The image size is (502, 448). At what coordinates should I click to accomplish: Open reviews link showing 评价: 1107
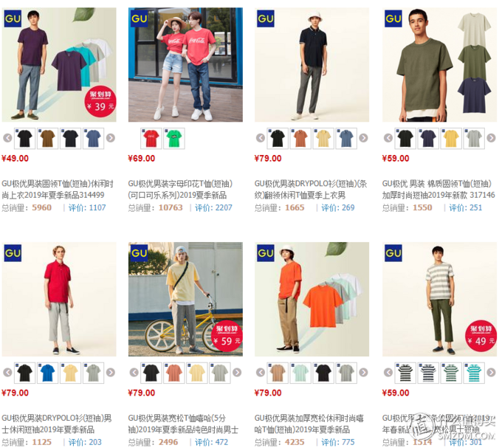coord(87,207)
